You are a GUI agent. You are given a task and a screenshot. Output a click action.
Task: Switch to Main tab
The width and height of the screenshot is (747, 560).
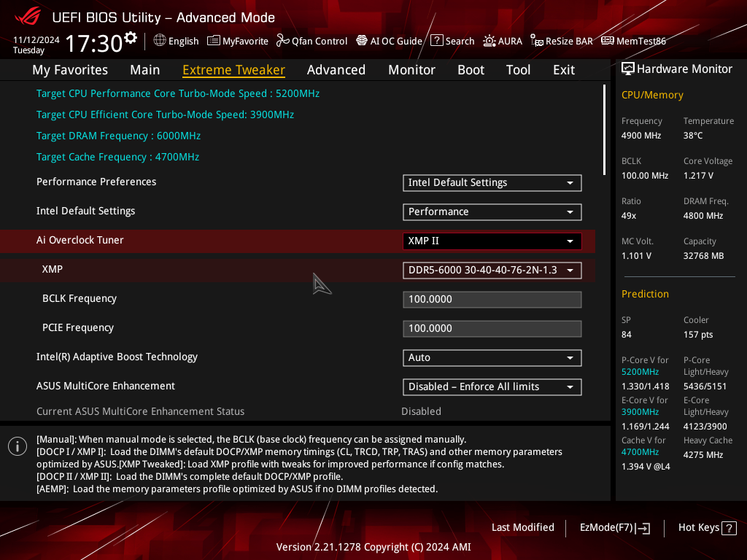click(x=145, y=70)
